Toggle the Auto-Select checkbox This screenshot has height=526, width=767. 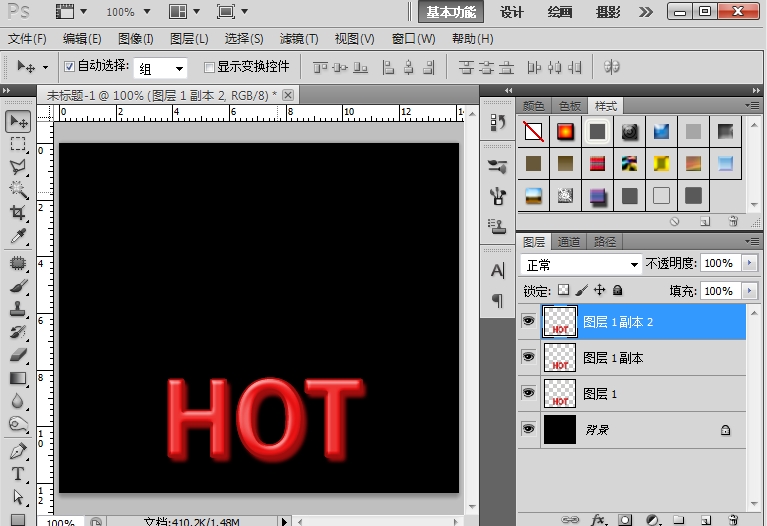point(69,66)
